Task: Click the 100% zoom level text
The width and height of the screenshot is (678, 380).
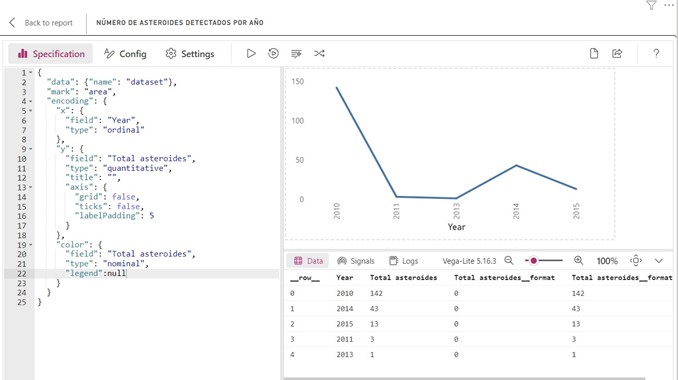Action: coord(607,261)
